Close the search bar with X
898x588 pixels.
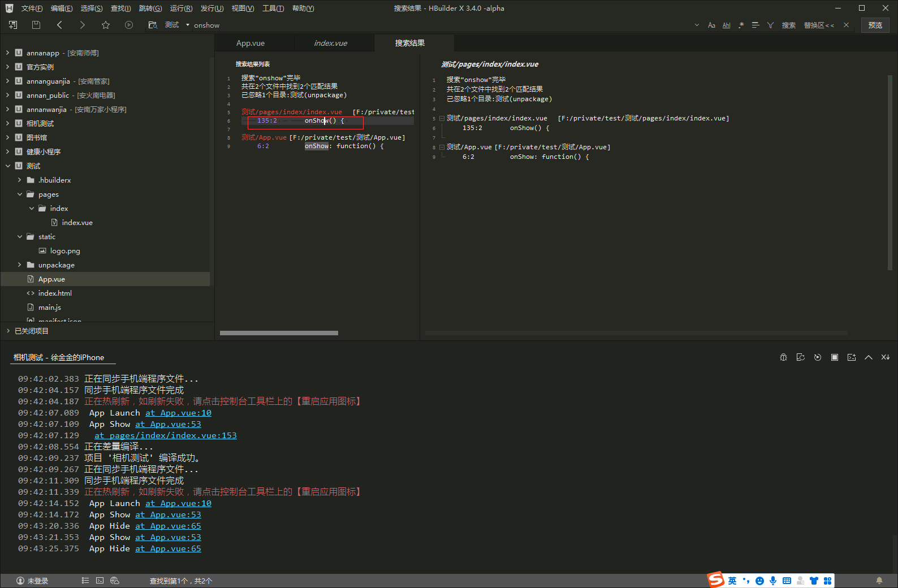point(846,25)
